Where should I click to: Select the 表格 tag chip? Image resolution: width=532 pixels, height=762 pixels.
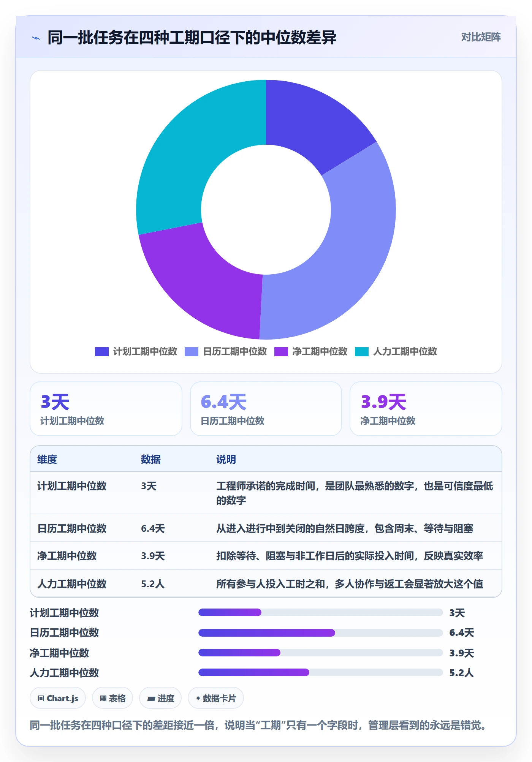tap(112, 698)
